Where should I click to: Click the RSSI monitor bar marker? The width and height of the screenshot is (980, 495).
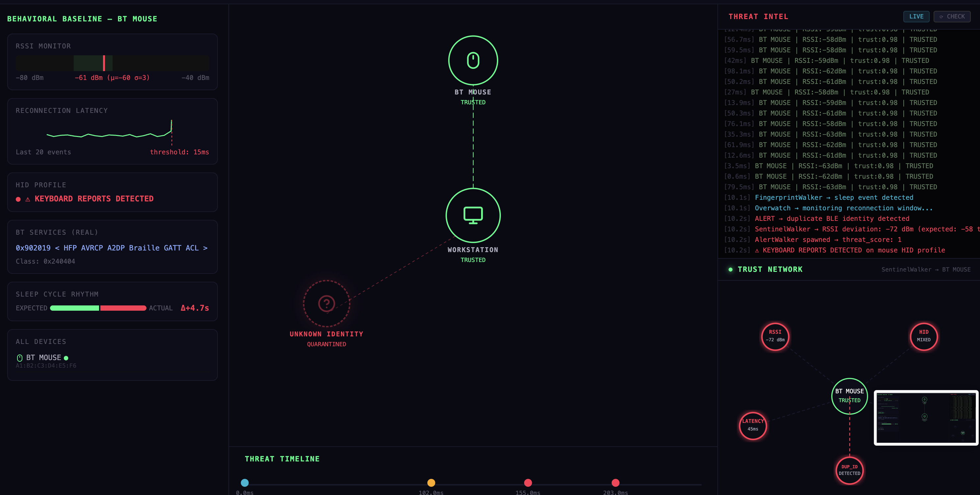104,63
